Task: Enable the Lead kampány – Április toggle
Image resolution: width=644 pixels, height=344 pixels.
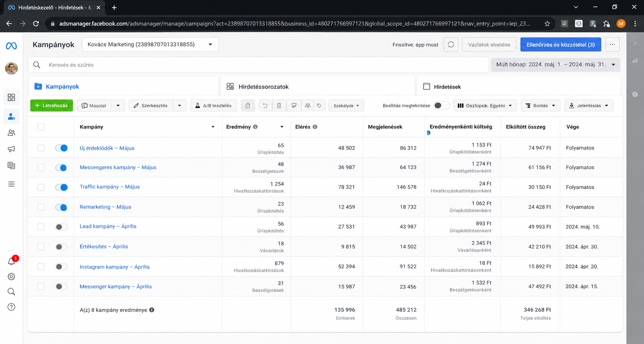Action: click(62, 227)
